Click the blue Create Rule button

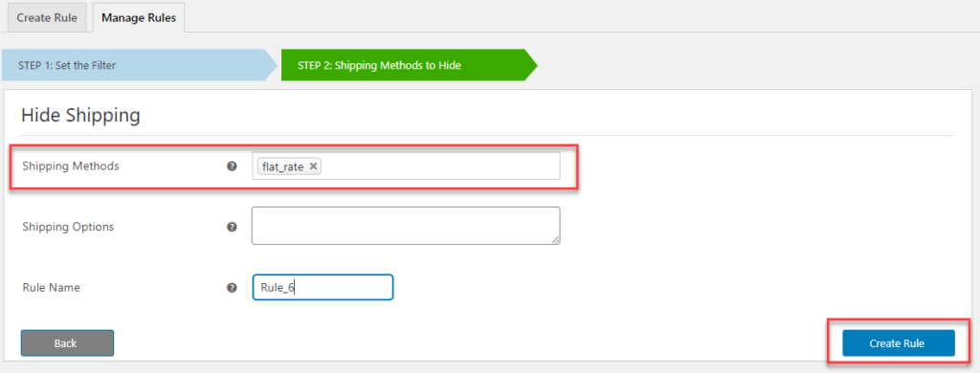click(x=898, y=343)
